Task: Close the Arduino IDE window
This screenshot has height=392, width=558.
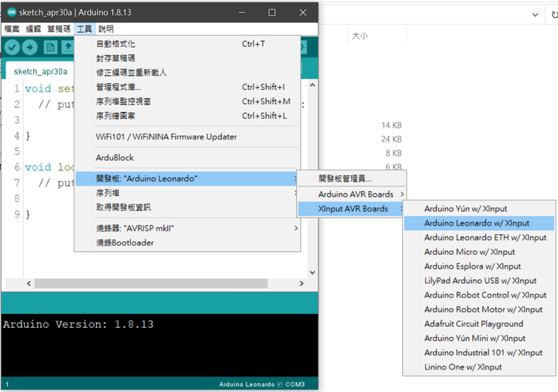Action: tap(303, 12)
